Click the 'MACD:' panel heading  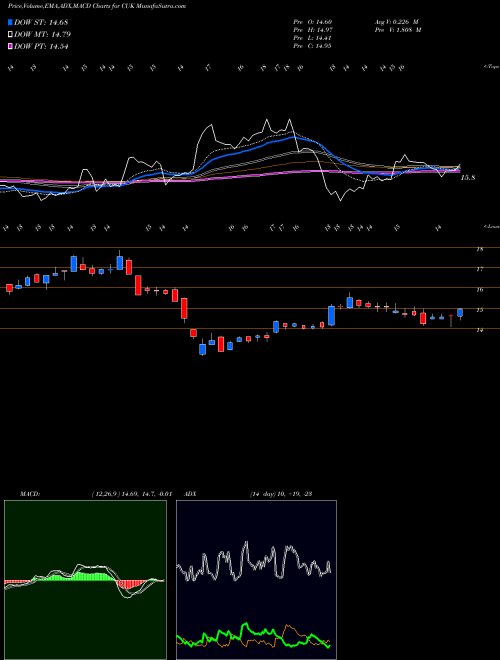point(29,494)
